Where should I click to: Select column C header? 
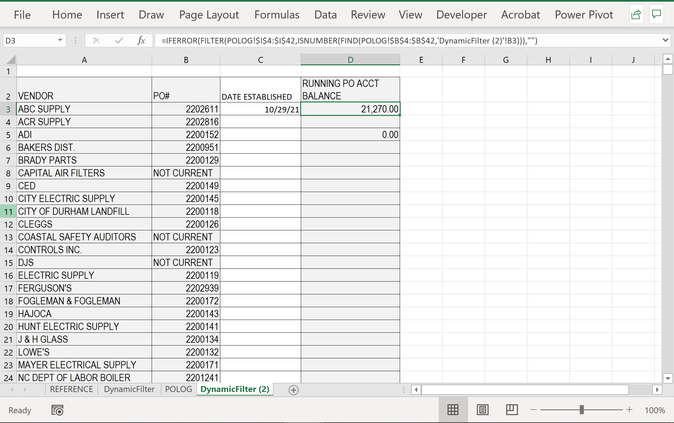[x=260, y=60]
